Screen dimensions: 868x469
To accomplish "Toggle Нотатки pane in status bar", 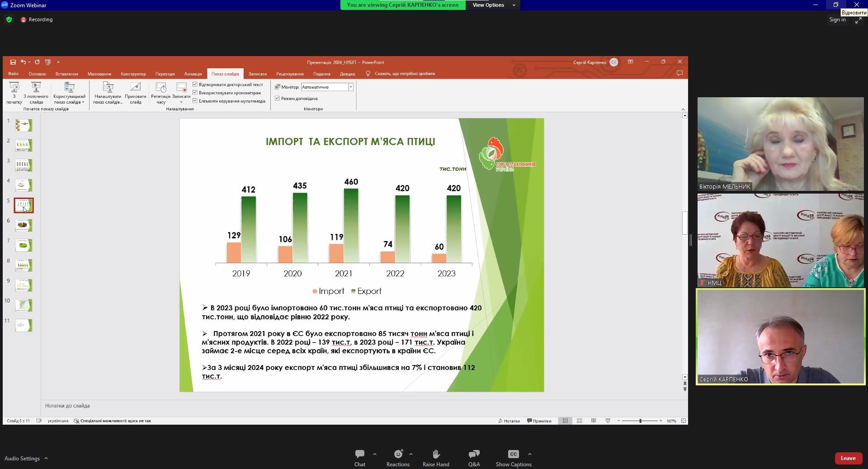I will (509, 421).
